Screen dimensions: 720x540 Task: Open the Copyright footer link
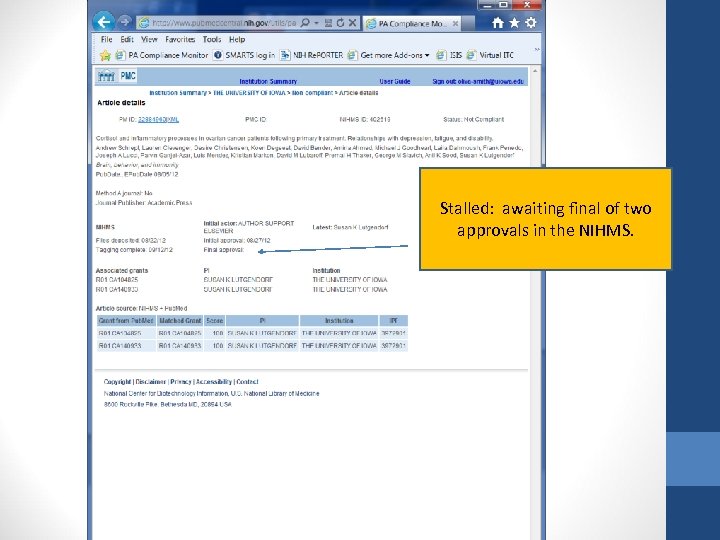(x=118, y=382)
